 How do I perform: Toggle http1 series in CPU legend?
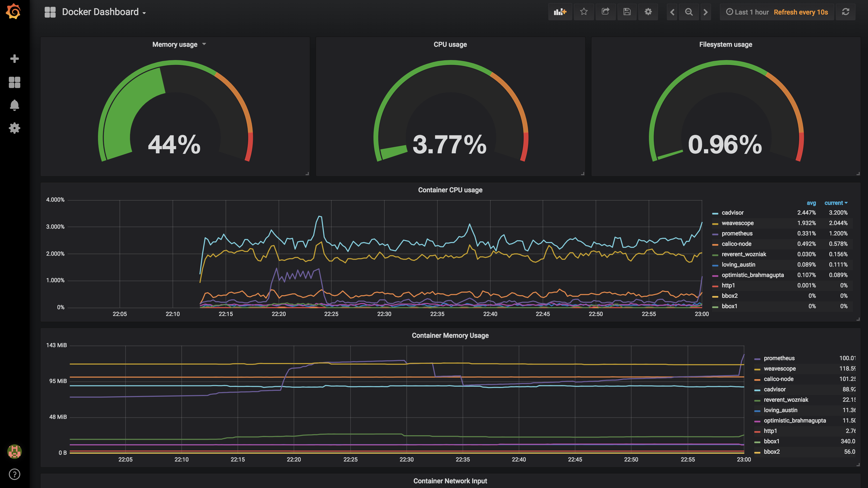point(728,286)
